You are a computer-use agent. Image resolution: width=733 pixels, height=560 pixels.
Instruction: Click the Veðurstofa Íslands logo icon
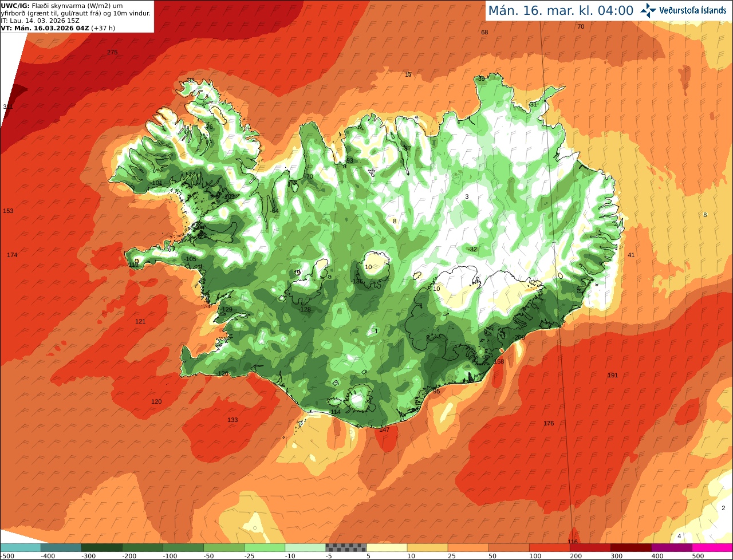pos(648,10)
